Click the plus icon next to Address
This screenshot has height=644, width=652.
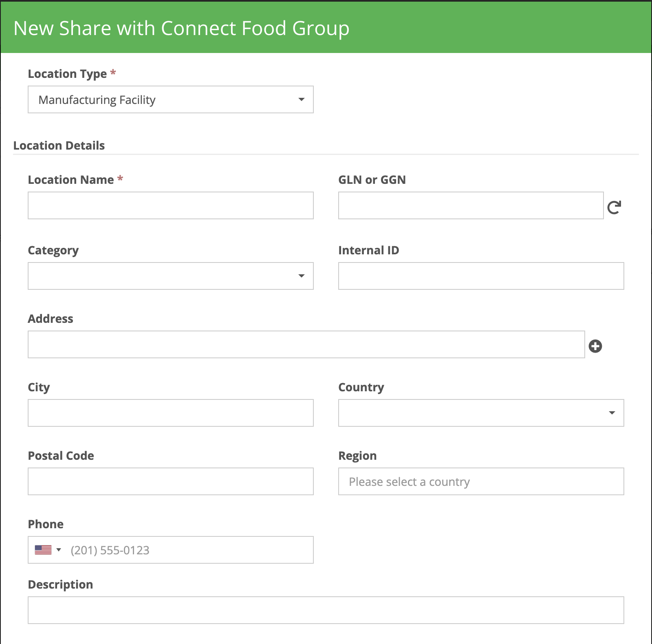(595, 346)
